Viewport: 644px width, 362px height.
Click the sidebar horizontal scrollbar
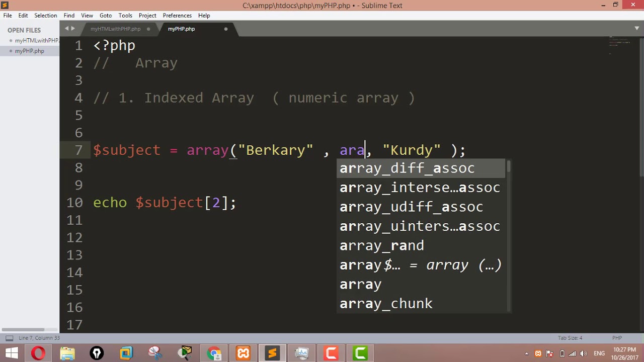pyautogui.click(x=23, y=329)
